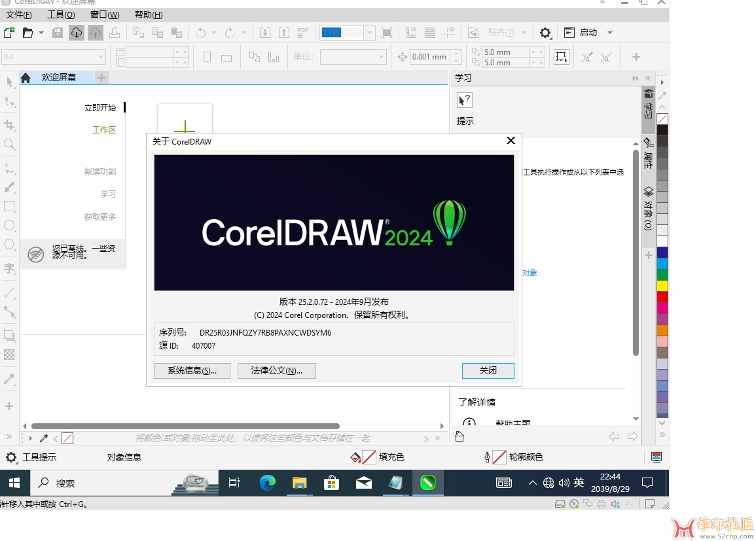Select the Color Eyedropper tool
Screen dimensions: 756x541
[10, 379]
